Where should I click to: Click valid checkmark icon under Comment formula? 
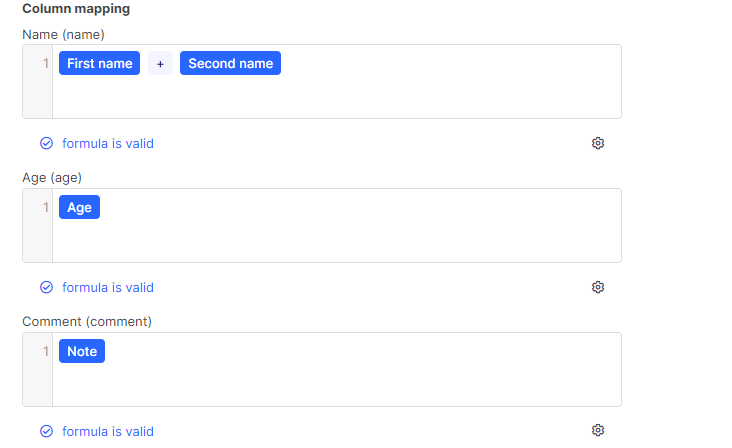tap(46, 431)
